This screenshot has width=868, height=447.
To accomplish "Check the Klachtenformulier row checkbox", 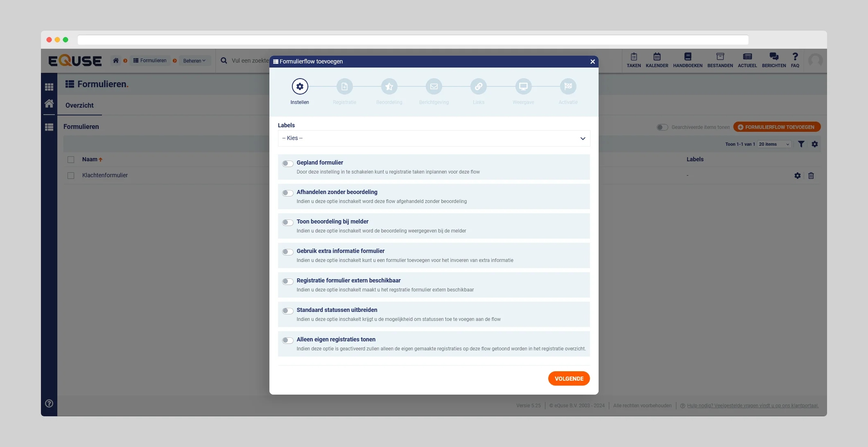I will (71, 175).
